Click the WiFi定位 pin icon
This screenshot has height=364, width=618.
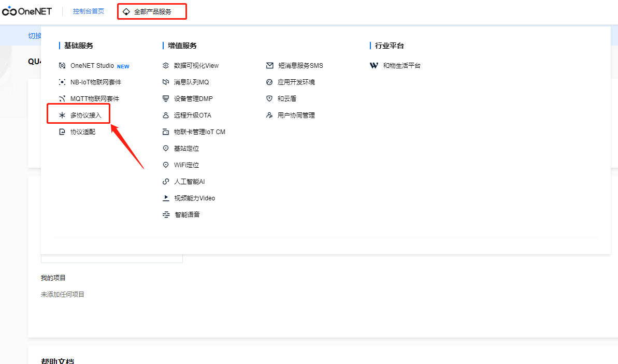[166, 165]
